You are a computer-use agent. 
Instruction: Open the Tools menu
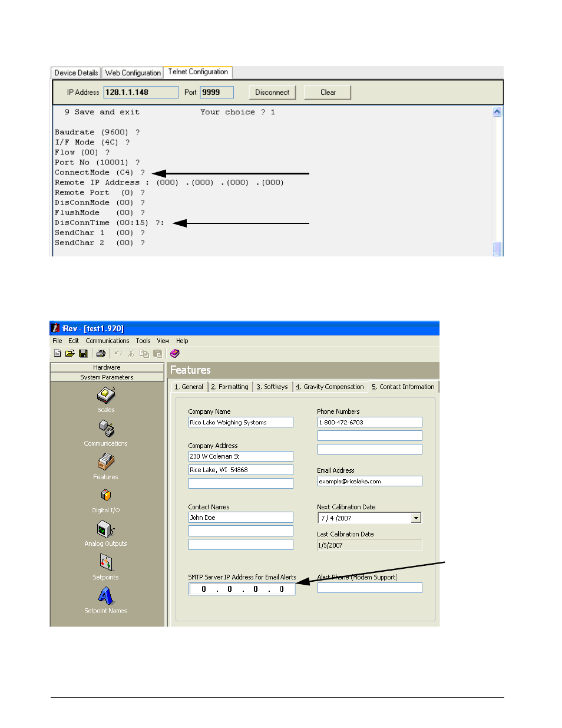point(143,341)
